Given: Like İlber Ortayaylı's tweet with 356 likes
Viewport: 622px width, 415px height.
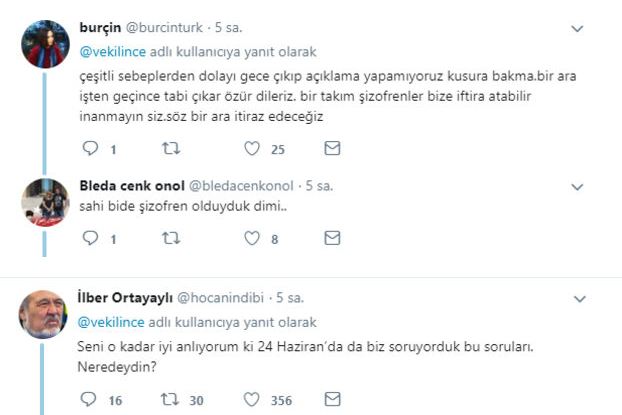Looking at the screenshot, I should [x=251, y=400].
